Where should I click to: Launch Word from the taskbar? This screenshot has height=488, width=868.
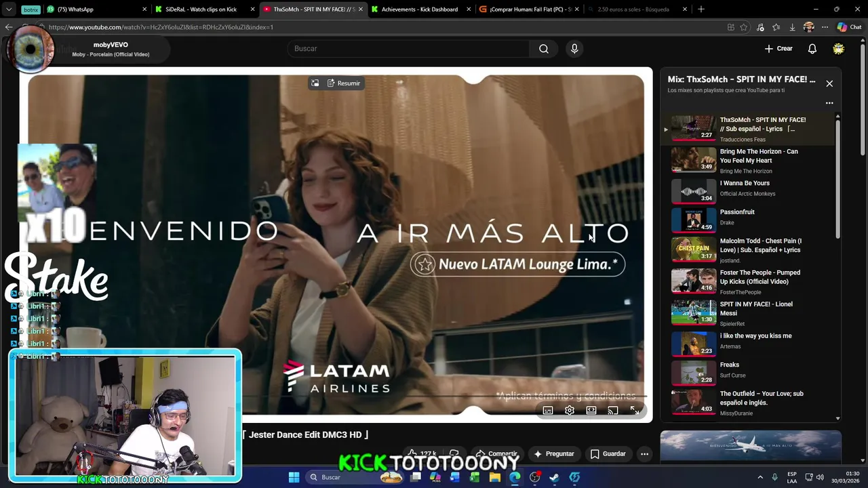point(455,477)
